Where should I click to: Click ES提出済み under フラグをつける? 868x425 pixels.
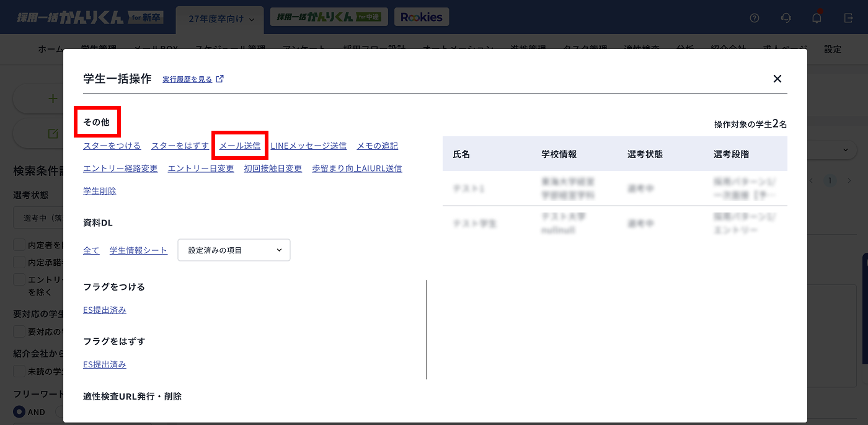pyautogui.click(x=105, y=310)
